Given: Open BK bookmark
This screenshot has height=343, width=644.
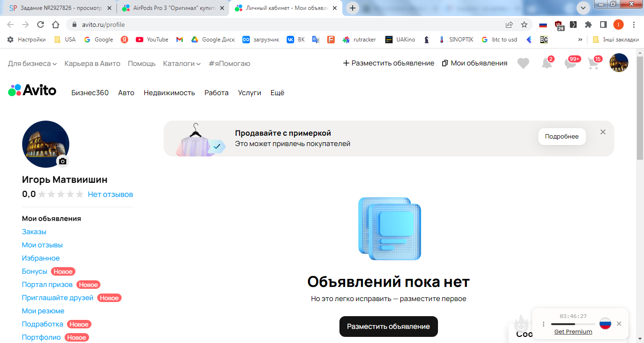Looking at the screenshot, I should 296,40.
